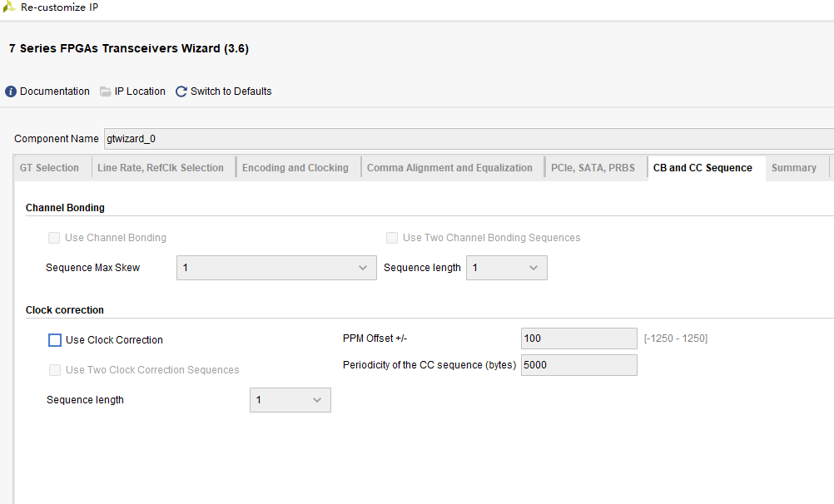The image size is (834, 504).
Task: Toggle Use Two Clock Correction Sequences checkbox
Action: pyautogui.click(x=55, y=370)
